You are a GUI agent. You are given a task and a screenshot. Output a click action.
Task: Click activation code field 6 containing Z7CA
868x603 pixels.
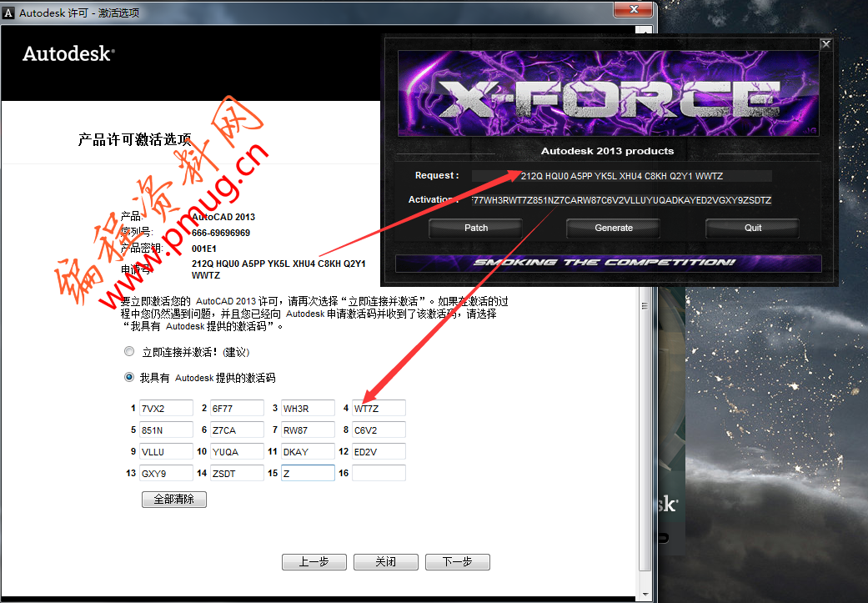click(x=237, y=430)
